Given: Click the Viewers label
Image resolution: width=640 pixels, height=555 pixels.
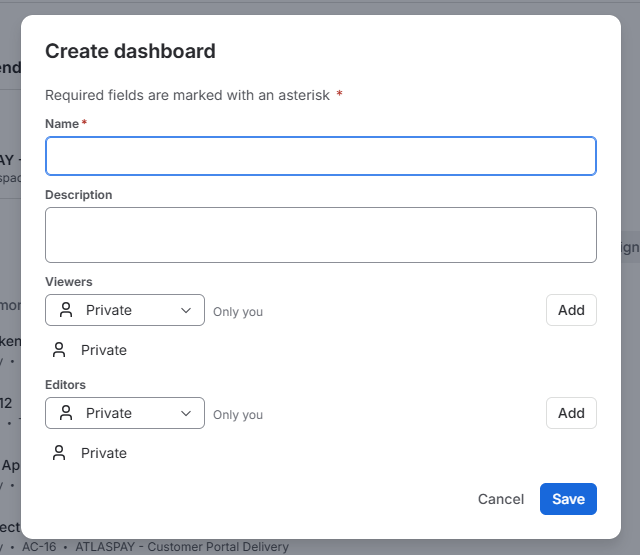Looking at the screenshot, I should (x=69, y=282).
